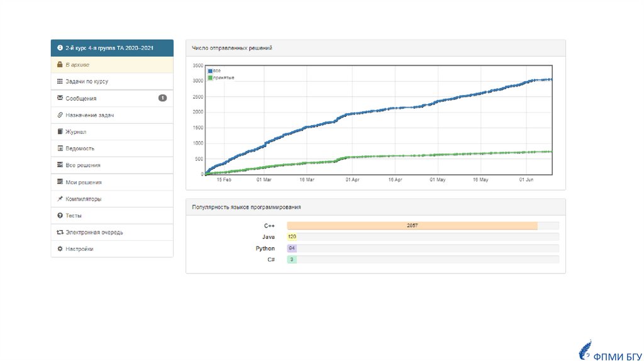
Task: Click the grid icon for Задачи по курсу
Action: point(60,82)
